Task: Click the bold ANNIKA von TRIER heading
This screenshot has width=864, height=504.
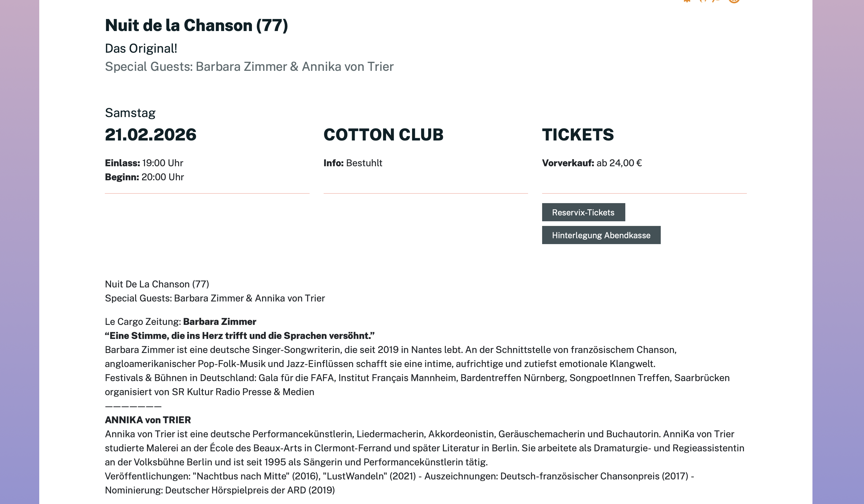Action: pyautogui.click(x=148, y=420)
